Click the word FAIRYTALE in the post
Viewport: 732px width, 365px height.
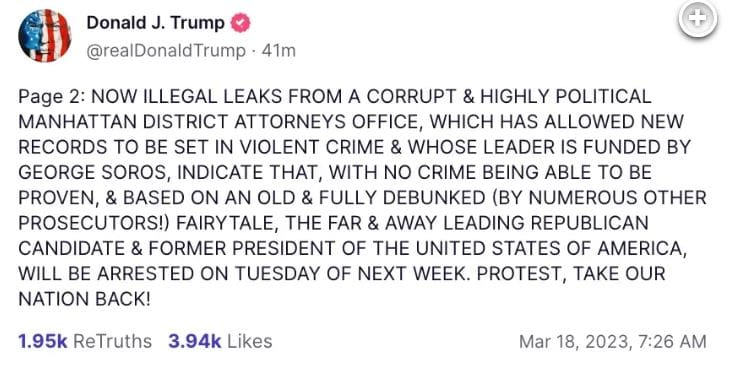tap(230, 223)
